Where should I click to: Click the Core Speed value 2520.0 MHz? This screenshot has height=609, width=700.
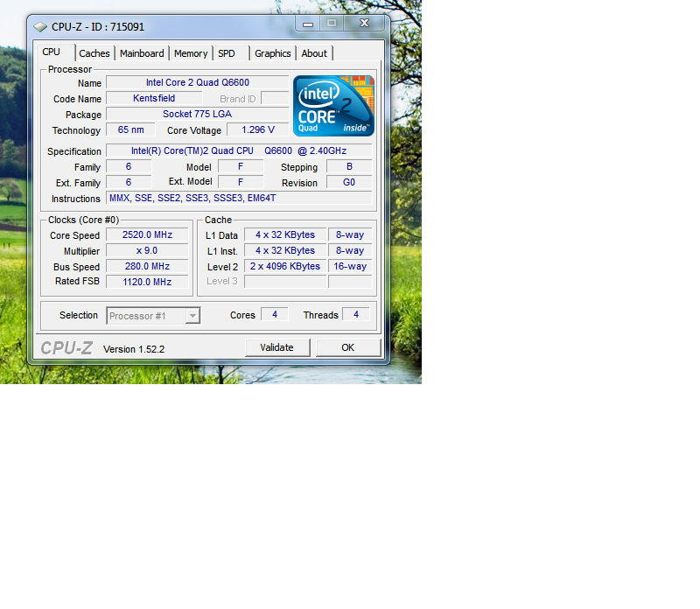[147, 234]
